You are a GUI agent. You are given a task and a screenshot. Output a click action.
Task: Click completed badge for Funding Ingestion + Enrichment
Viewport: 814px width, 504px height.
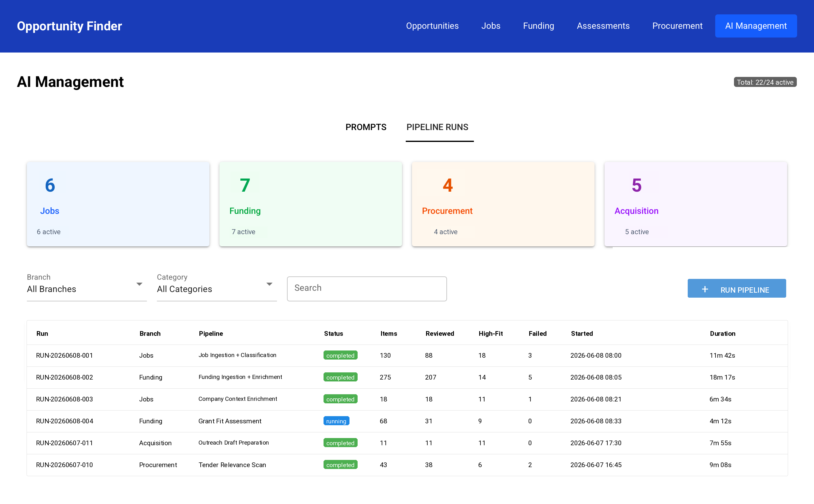click(x=340, y=377)
